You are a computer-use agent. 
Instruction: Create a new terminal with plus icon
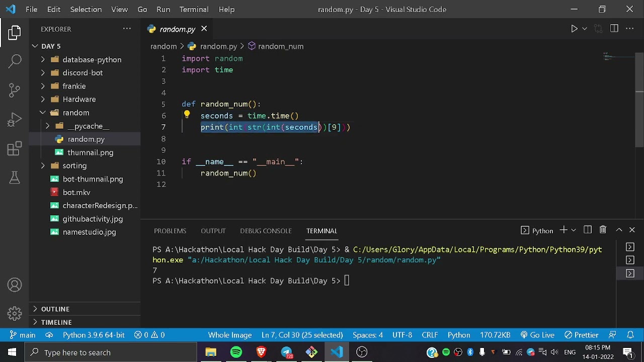click(563, 230)
